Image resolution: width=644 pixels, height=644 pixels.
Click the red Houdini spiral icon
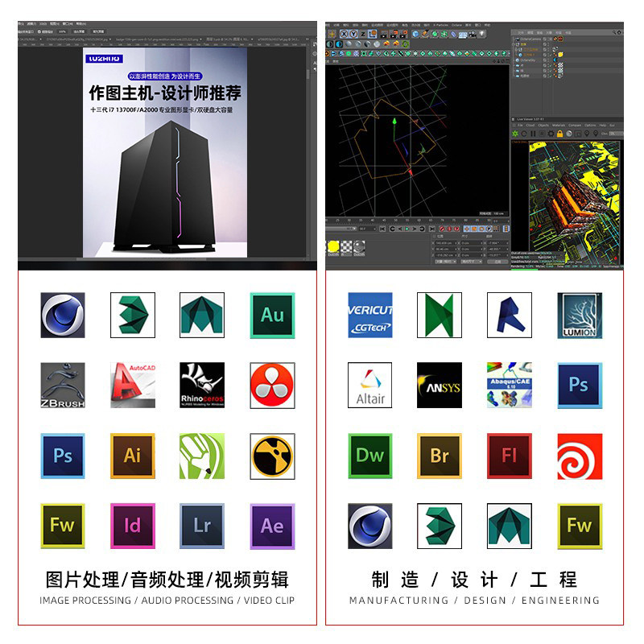pyautogui.click(x=580, y=456)
